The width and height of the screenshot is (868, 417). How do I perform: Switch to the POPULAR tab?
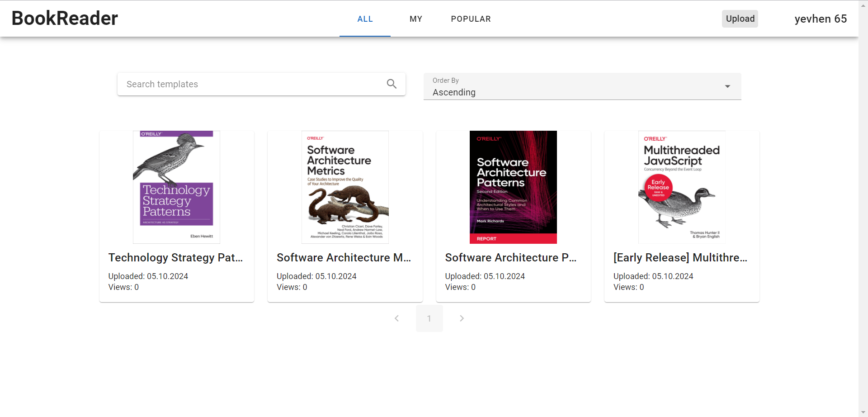(x=471, y=19)
